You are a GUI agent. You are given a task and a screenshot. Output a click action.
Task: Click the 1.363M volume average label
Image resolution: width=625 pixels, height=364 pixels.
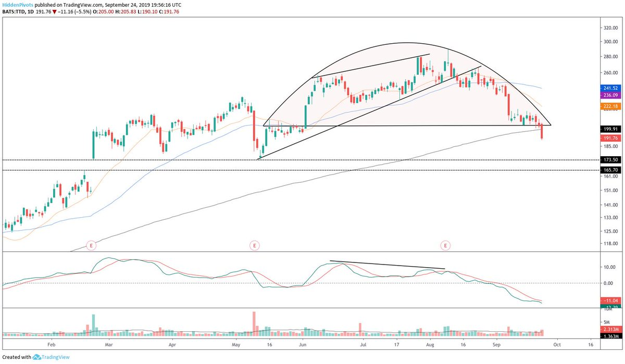click(x=609, y=337)
